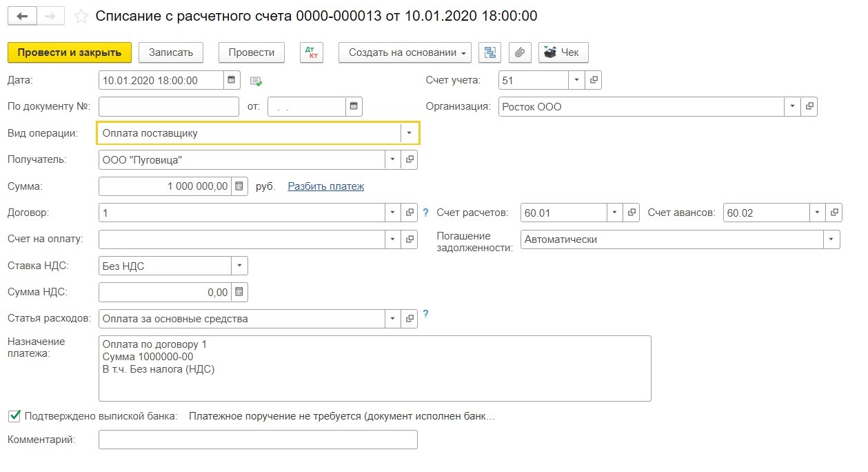Uncheck Подтверждено выпиской банка
The height and width of the screenshot is (472, 868).
point(14,416)
